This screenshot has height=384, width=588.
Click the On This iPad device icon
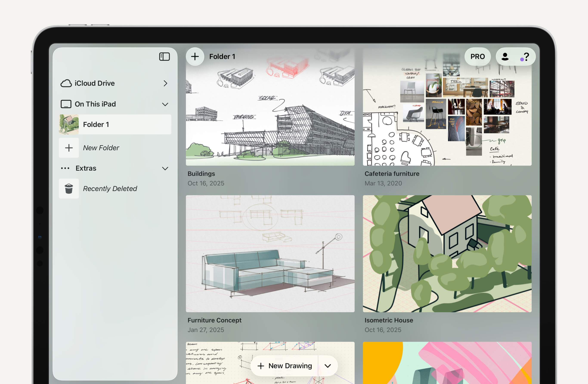tap(66, 104)
